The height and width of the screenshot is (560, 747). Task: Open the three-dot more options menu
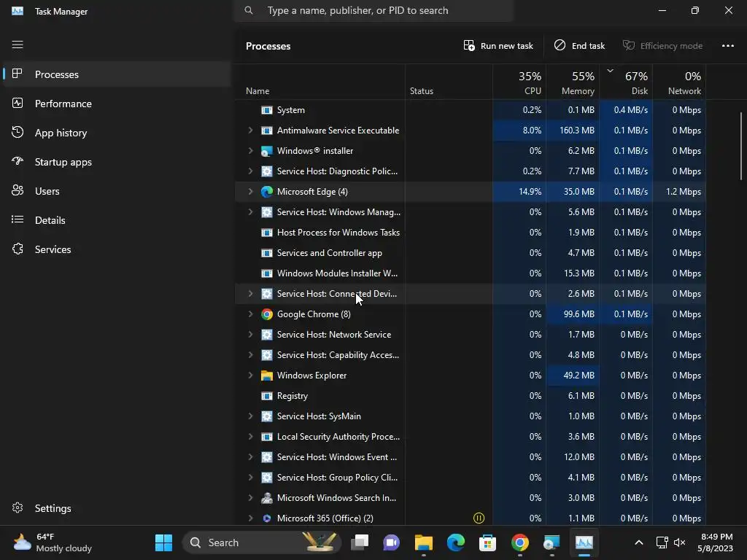coord(728,46)
